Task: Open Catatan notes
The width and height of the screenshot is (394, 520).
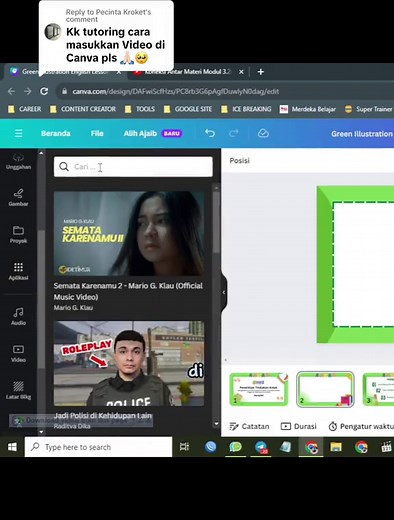Action: coord(249,426)
